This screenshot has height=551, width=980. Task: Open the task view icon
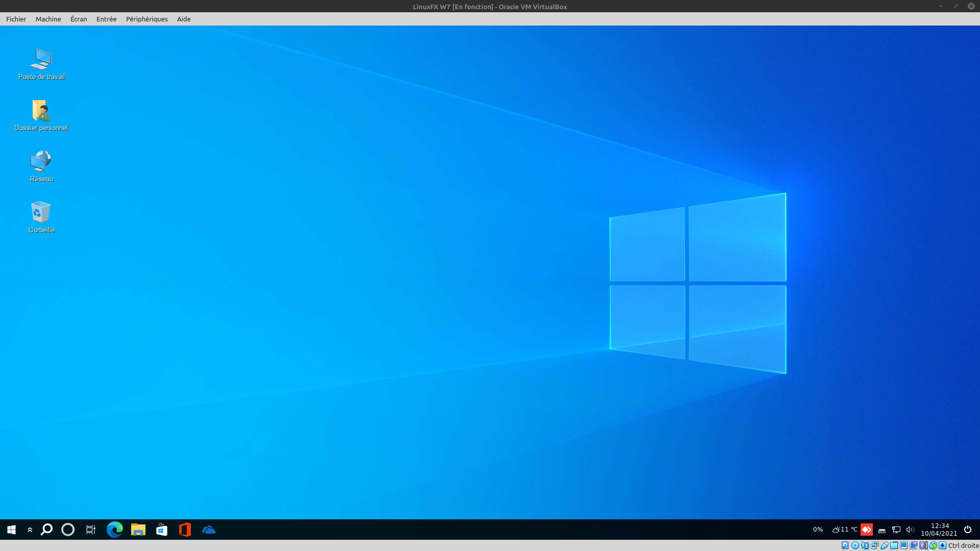tap(90, 530)
